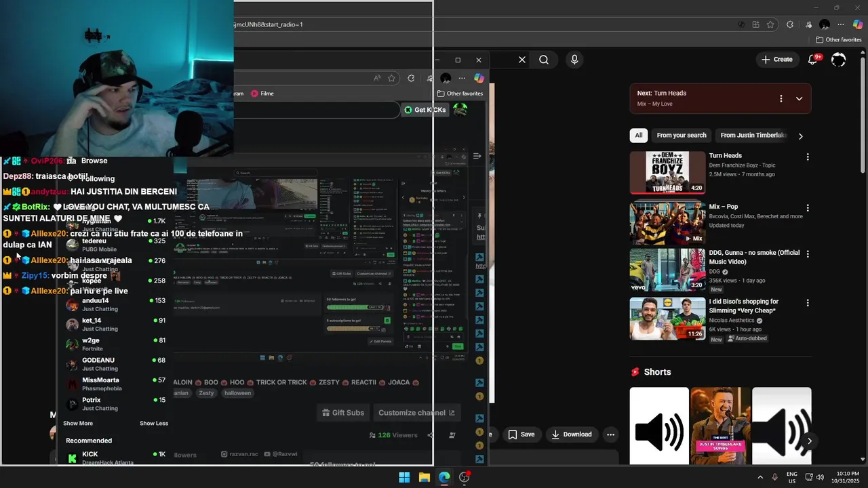
Task: Click the YouTube search magnifier icon
Action: pos(544,60)
